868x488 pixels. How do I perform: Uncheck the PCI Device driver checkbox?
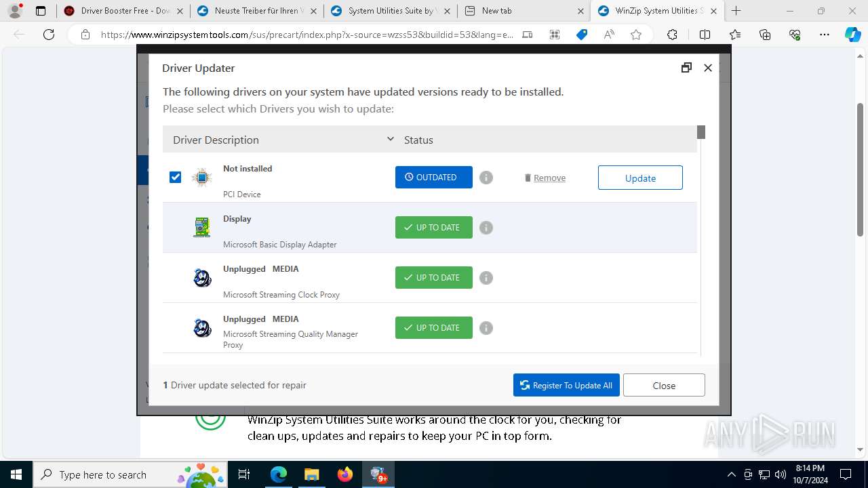176,177
